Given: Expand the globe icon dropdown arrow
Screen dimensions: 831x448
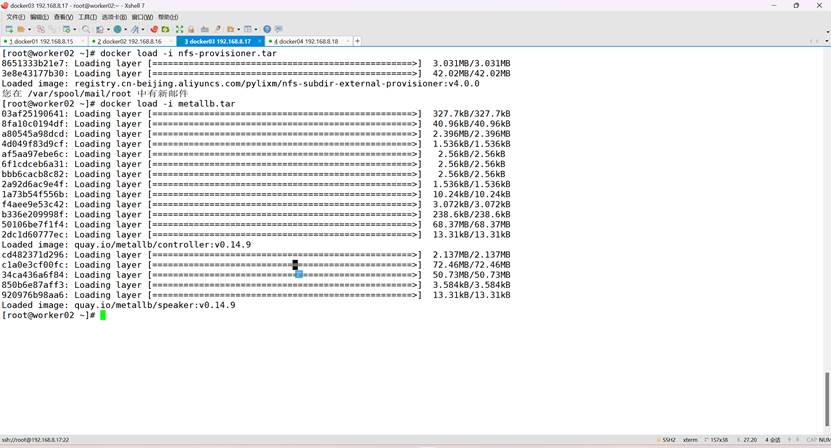Looking at the screenshot, I should (x=126, y=29).
